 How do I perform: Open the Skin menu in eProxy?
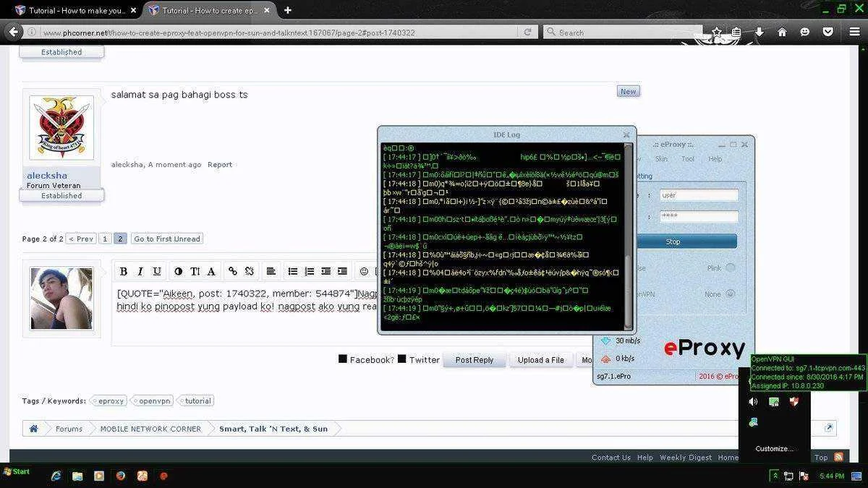(661, 159)
